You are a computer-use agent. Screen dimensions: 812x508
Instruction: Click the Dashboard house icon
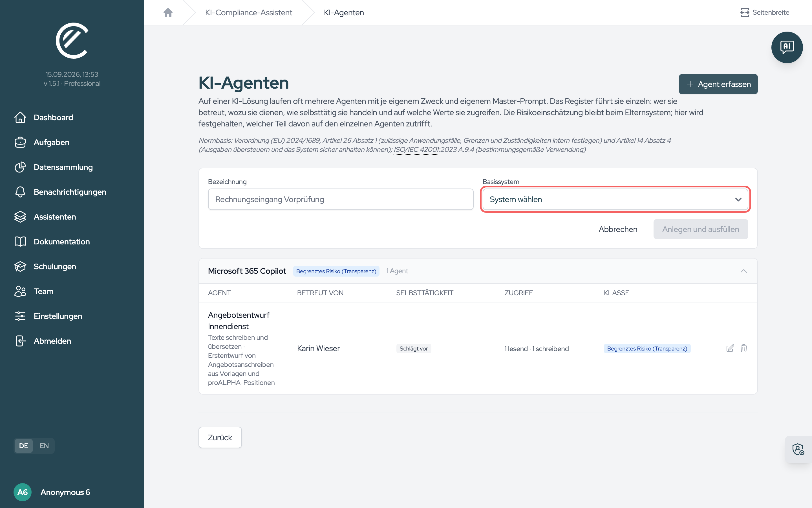coord(20,117)
